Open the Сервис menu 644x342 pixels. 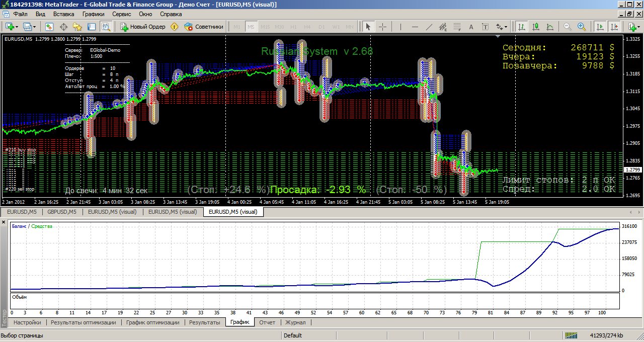coord(122,14)
